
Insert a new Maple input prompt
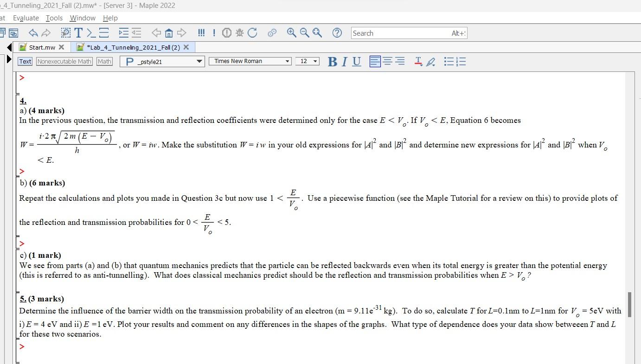(x=91, y=32)
